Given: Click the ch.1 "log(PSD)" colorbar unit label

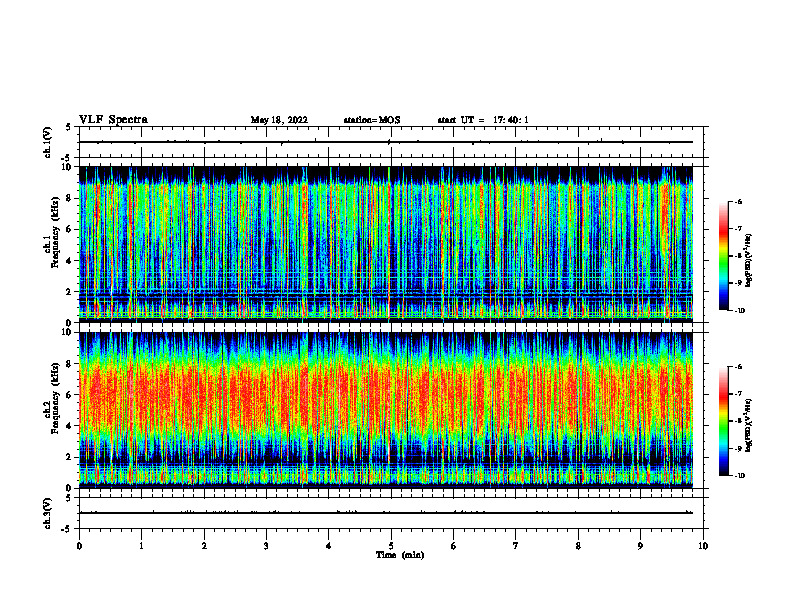Looking at the screenshot, I should 749,261.
